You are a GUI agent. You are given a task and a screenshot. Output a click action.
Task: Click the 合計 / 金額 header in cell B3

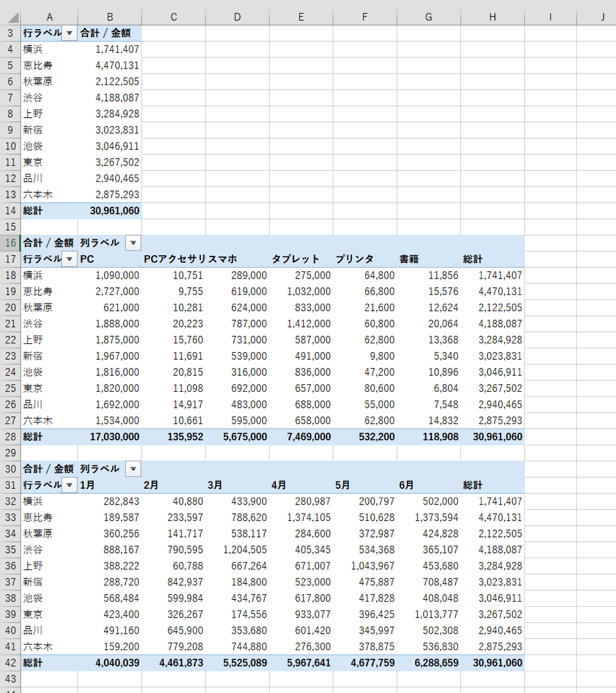tap(106, 33)
